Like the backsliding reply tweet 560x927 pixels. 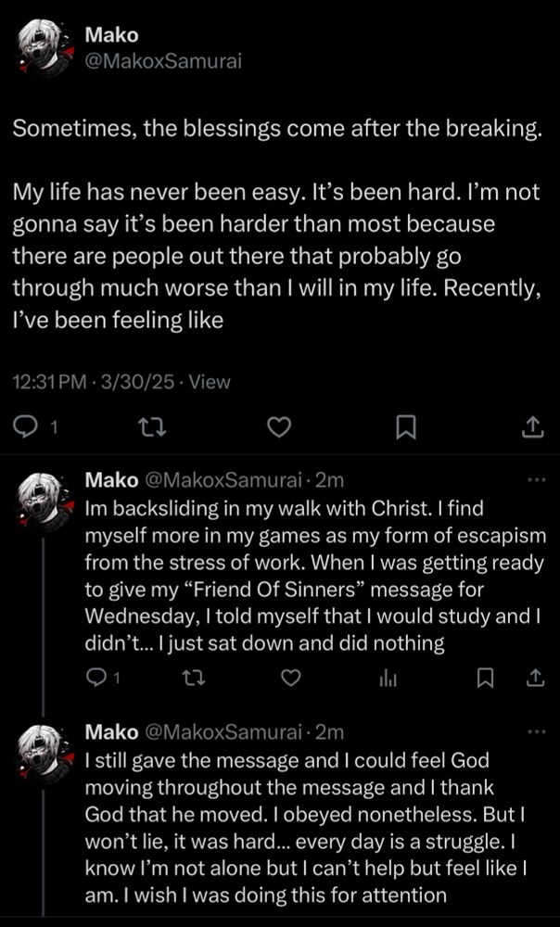(291, 678)
